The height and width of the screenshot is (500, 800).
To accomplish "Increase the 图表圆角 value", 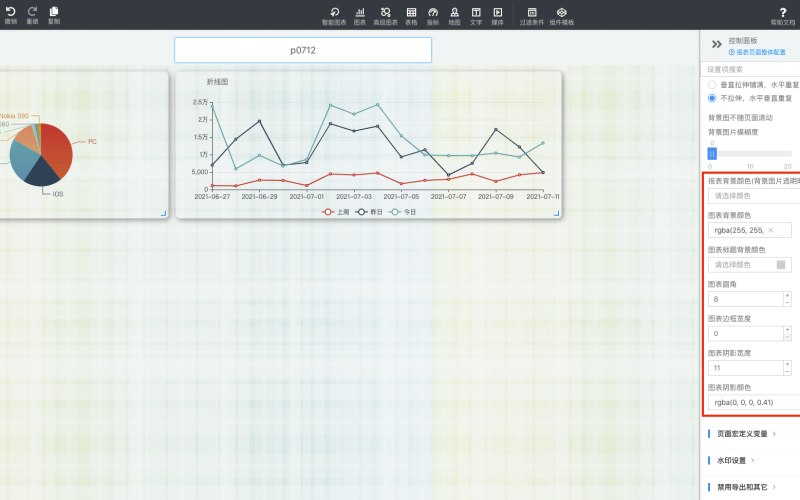I will coord(787,295).
